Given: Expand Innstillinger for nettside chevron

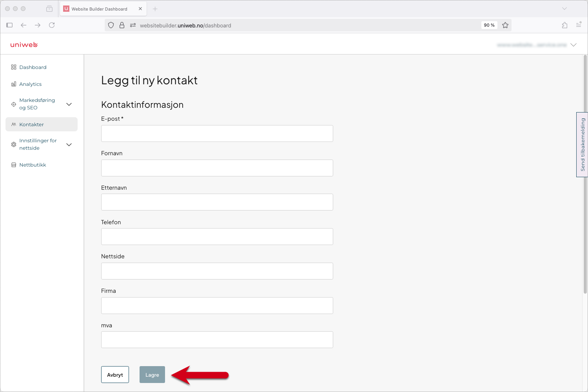Looking at the screenshot, I should click(x=69, y=145).
